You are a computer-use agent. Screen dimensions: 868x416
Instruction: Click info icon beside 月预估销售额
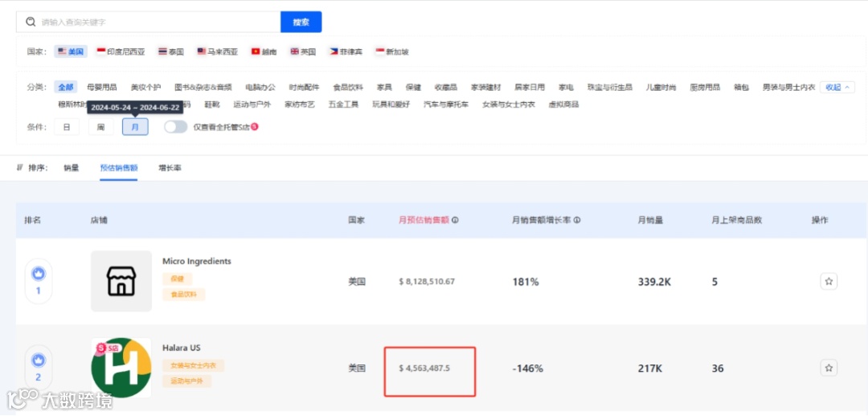[455, 220]
